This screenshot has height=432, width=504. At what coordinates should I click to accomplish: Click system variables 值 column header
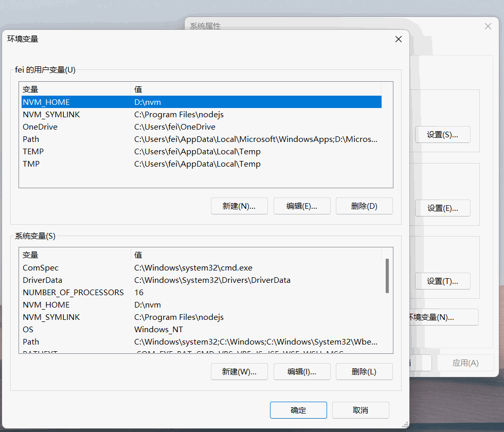pos(256,255)
